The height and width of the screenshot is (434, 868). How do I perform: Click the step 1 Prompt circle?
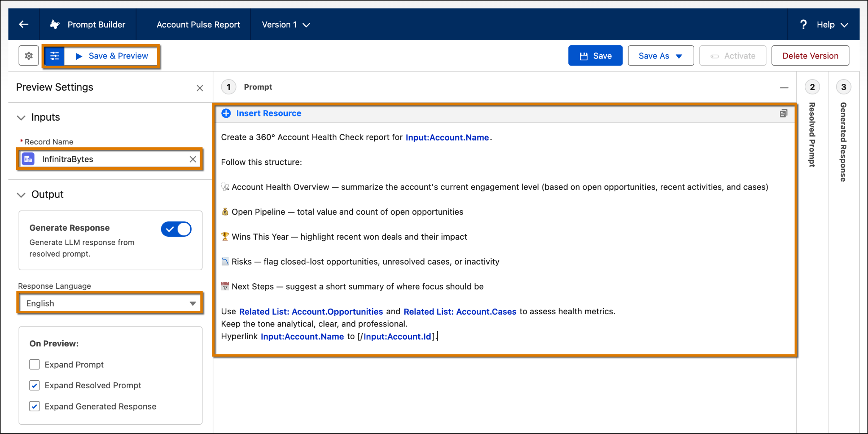[x=228, y=87]
